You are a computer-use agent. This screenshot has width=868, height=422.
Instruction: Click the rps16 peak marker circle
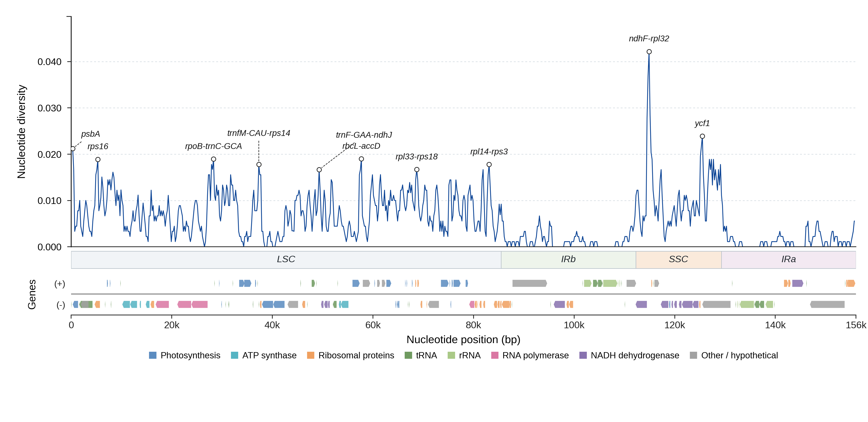click(98, 159)
